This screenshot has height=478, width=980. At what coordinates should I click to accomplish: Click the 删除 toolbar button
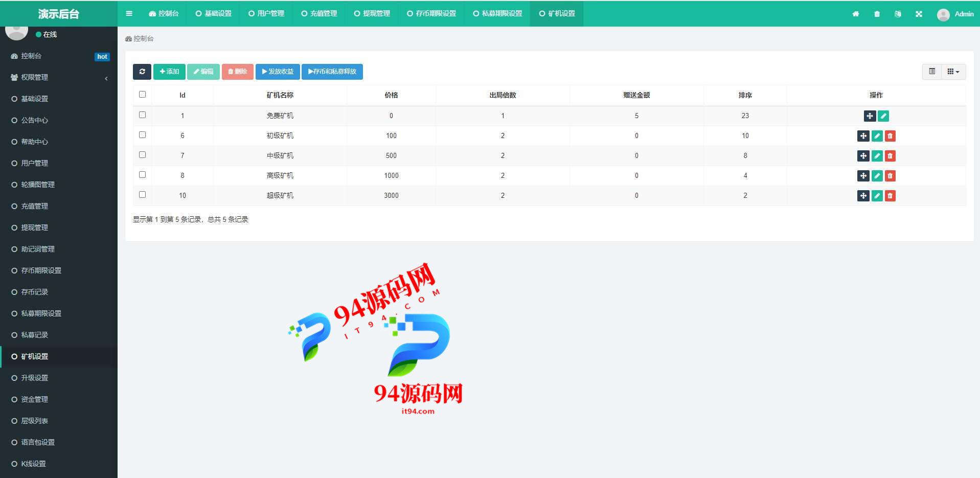[238, 72]
